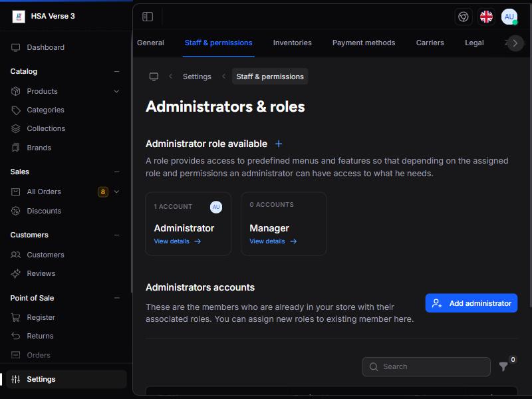This screenshot has width=532, height=399.
Task: Click the Reviews sparkle icon
Action: [x=15, y=273]
